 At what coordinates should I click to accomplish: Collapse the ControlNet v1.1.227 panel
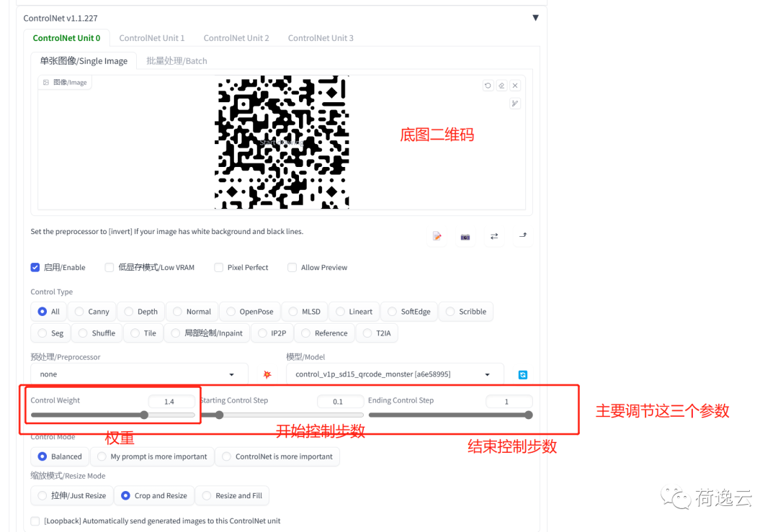coord(535,17)
